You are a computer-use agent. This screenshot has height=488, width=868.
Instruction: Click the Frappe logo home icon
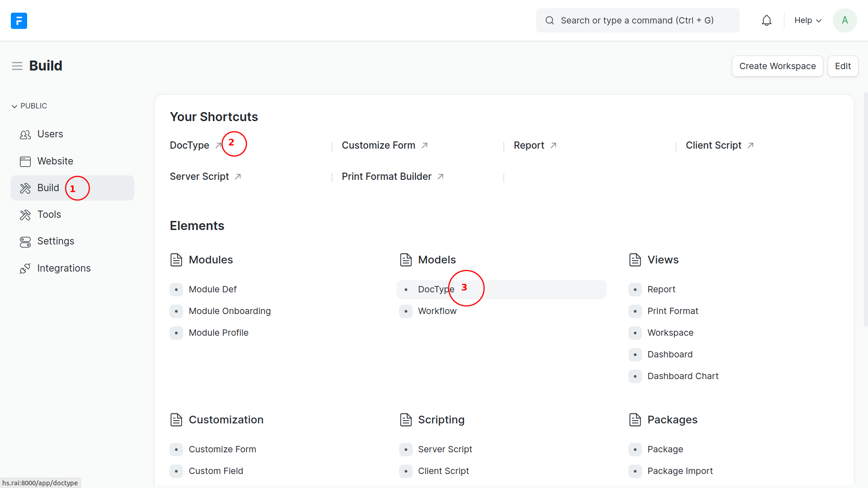click(x=19, y=20)
